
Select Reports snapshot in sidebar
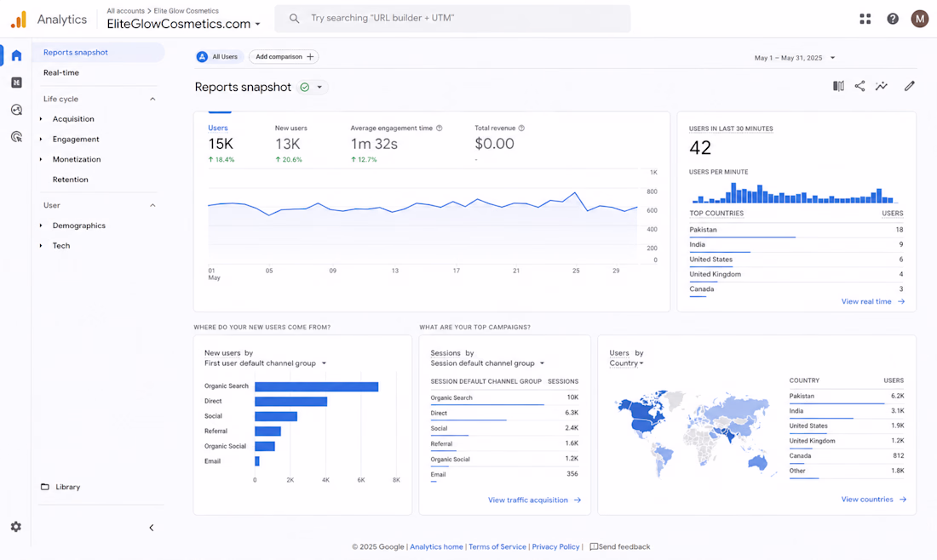point(98,53)
